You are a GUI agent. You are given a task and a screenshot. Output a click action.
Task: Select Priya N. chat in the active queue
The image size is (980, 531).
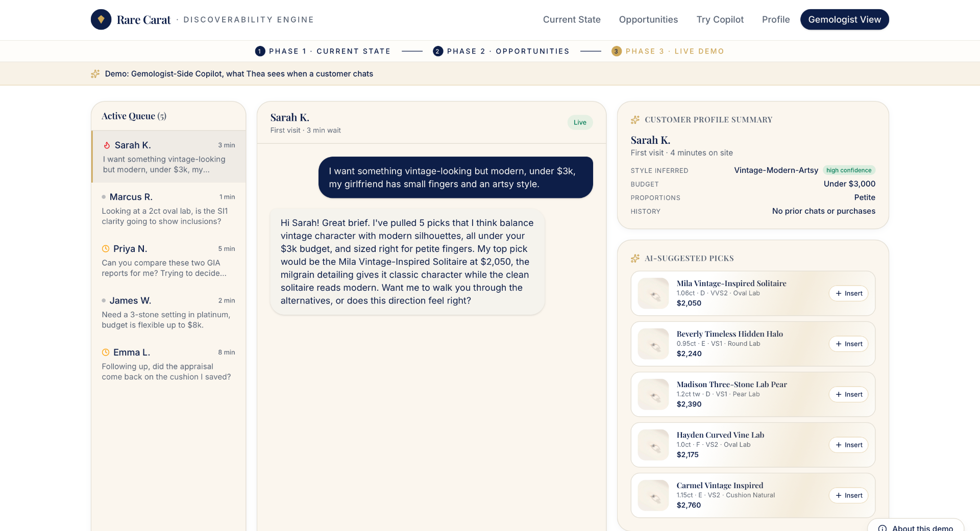(169, 261)
